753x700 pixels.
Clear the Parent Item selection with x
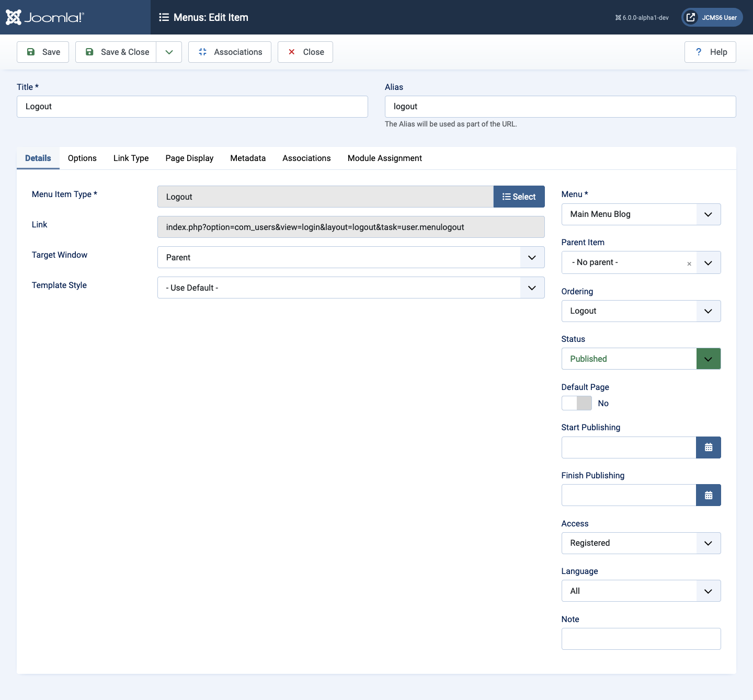(x=689, y=263)
